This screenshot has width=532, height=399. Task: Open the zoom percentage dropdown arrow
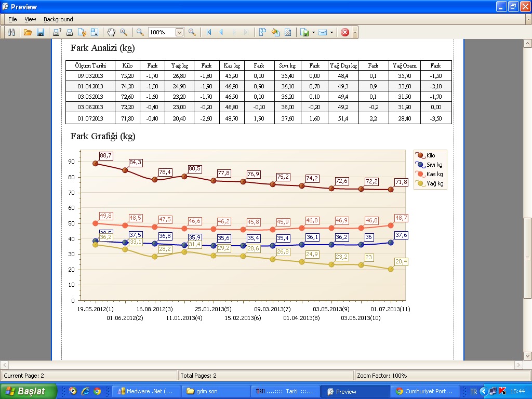pos(179,32)
